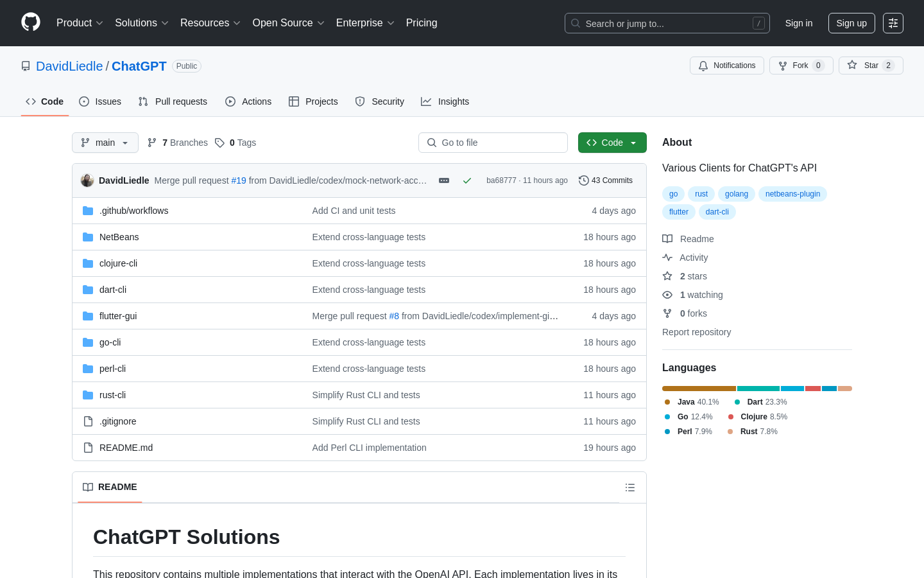The width and height of the screenshot is (924, 578).
Task: Focus the Go to file field
Action: pyautogui.click(x=493, y=143)
